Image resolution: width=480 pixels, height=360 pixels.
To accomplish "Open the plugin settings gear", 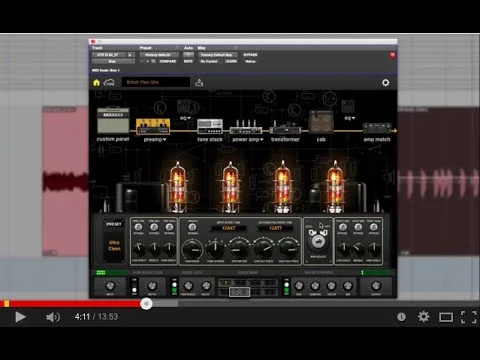I will coord(385,82).
